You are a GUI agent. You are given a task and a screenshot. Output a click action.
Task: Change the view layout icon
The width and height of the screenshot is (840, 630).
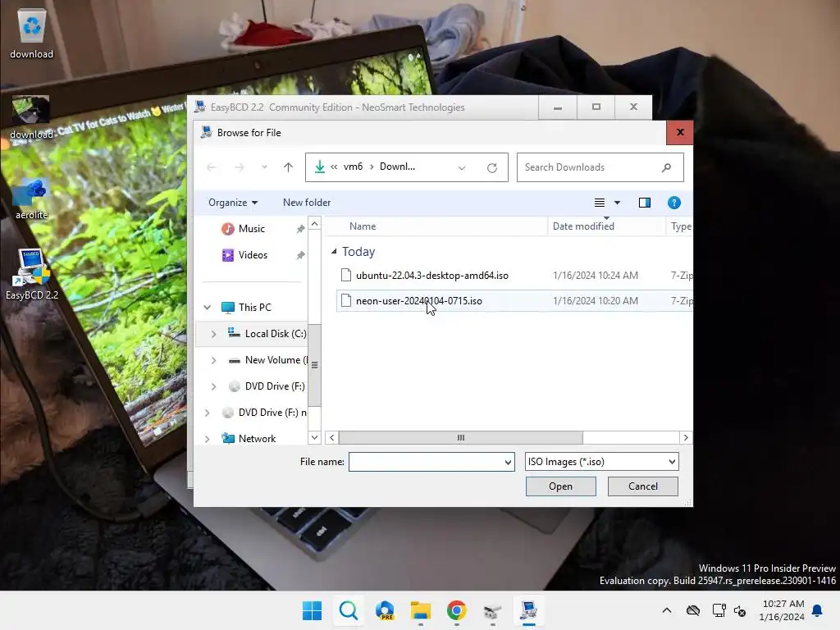600,203
